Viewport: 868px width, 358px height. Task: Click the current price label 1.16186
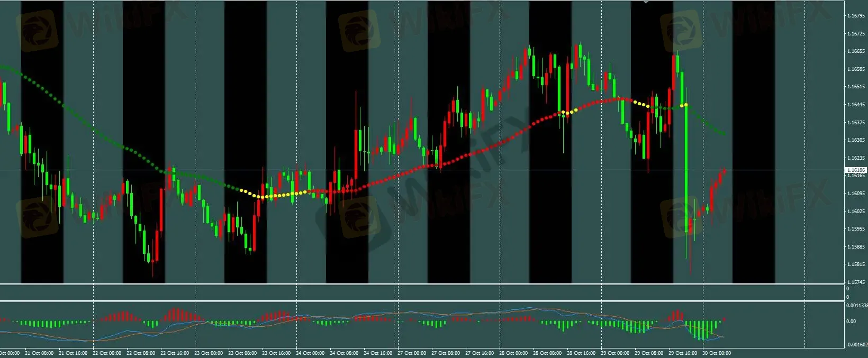(x=855, y=170)
